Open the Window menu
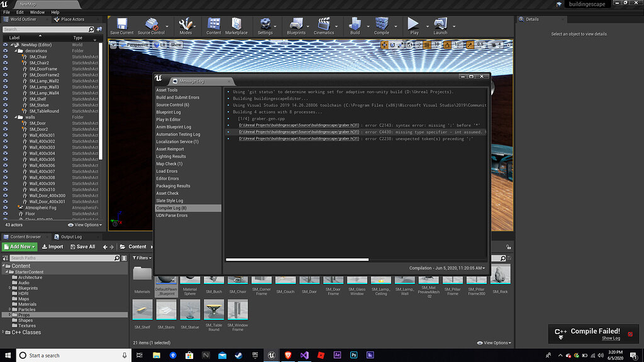This screenshot has width=644, height=362. [37, 13]
